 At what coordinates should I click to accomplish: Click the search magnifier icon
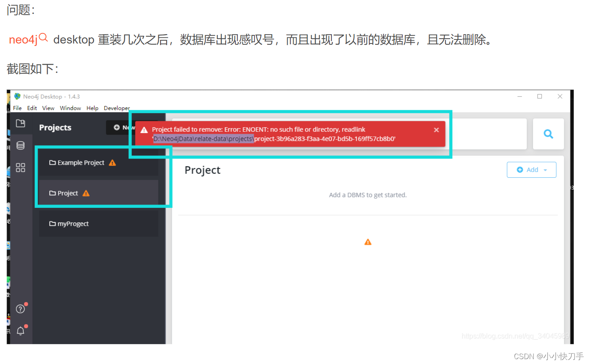point(548,134)
